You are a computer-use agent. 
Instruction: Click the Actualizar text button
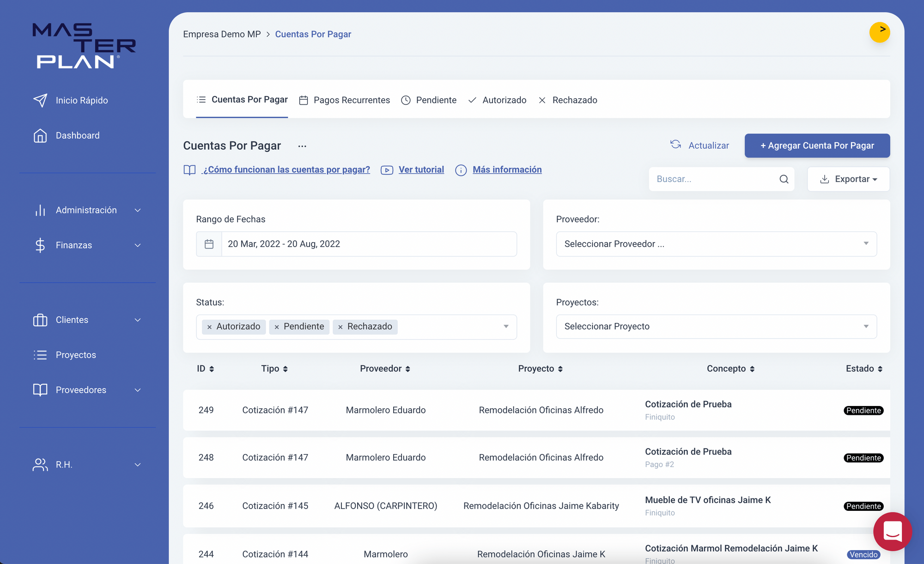[x=709, y=146]
